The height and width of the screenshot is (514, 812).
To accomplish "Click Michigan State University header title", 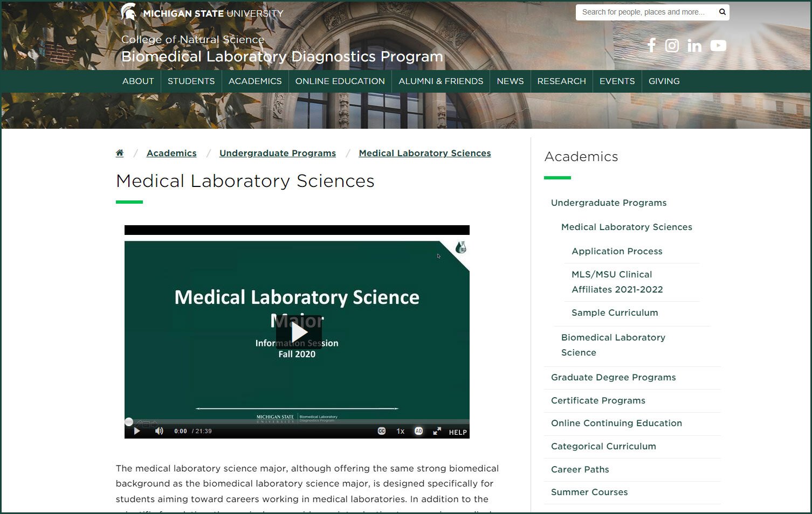I will 213,13.
